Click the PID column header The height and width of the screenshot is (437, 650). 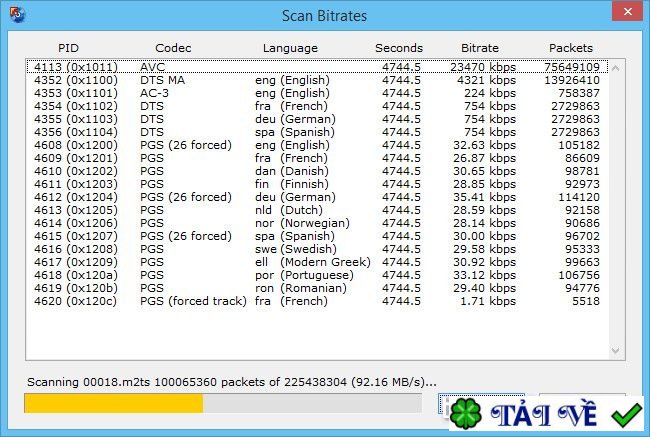click(x=68, y=48)
